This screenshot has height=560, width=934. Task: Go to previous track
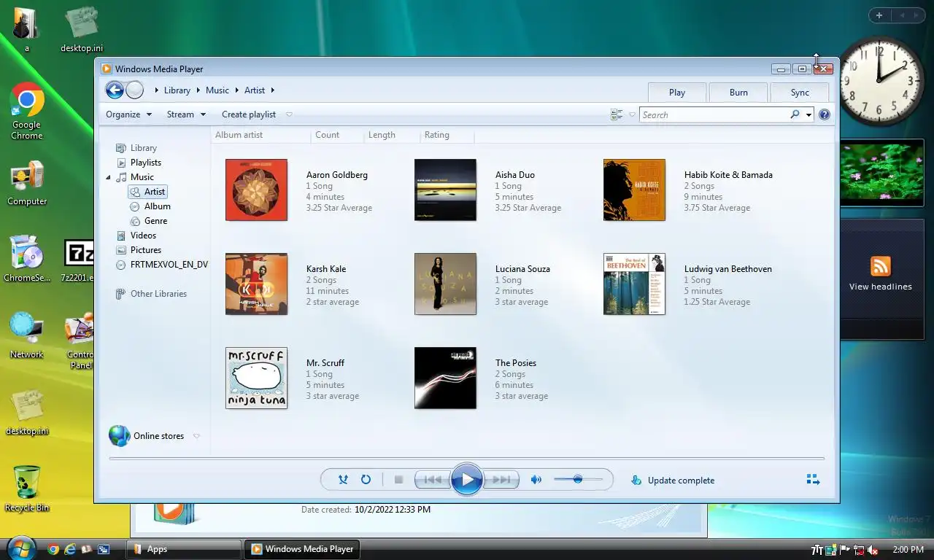pos(432,480)
